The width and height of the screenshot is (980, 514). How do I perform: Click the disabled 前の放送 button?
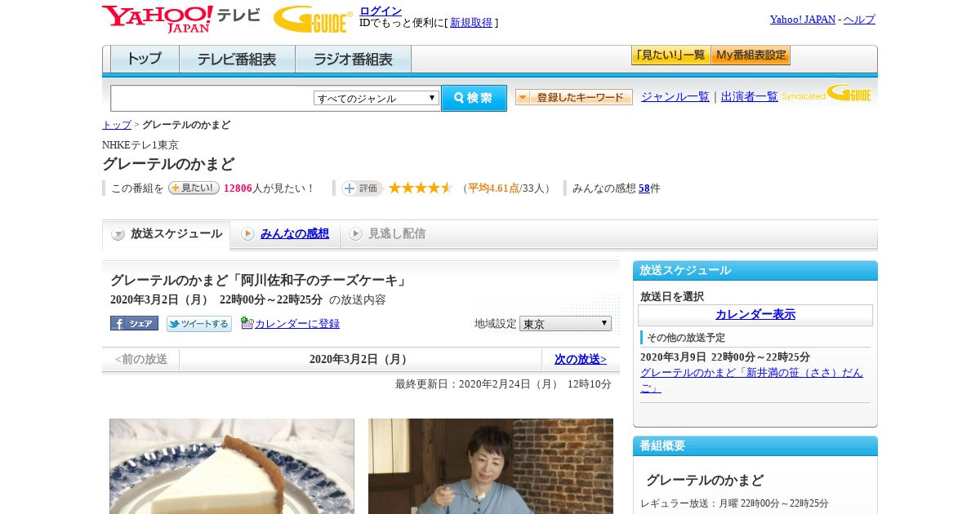(140, 360)
